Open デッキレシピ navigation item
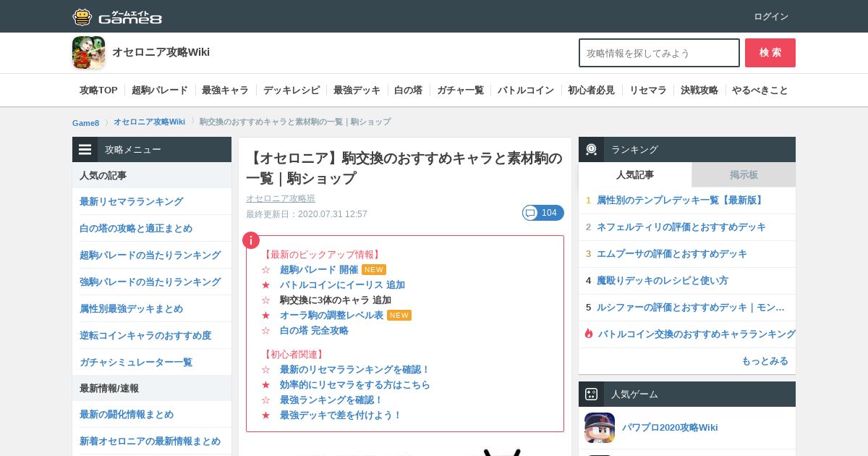868x456 pixels. click(291, 90)
